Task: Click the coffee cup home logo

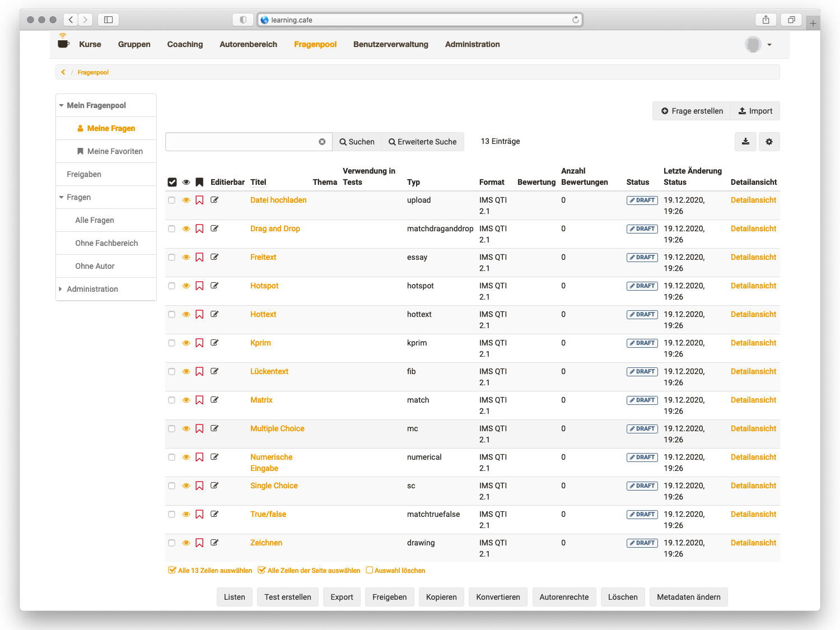Action: (x=63, y=41)
